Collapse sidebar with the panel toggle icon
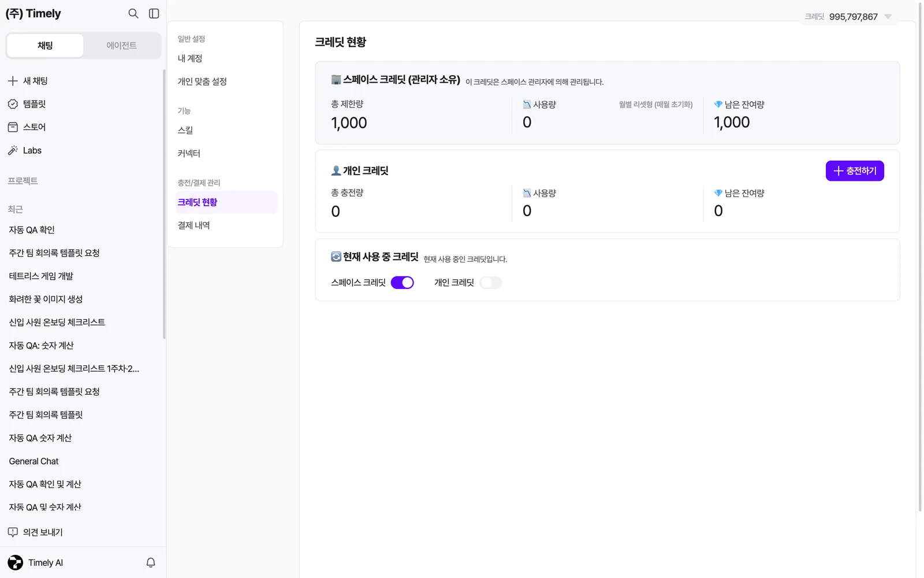This screenshot has width=924, height=578. coord(154,13)
